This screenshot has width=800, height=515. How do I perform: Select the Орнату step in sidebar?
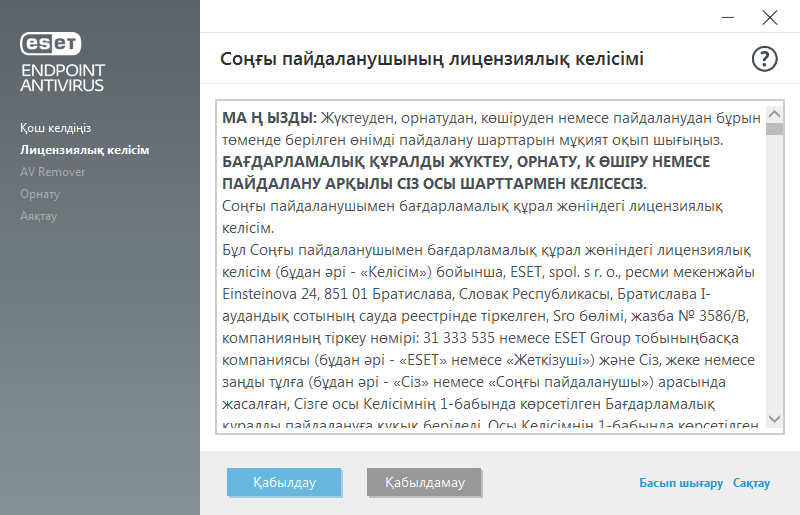[40, 194]
